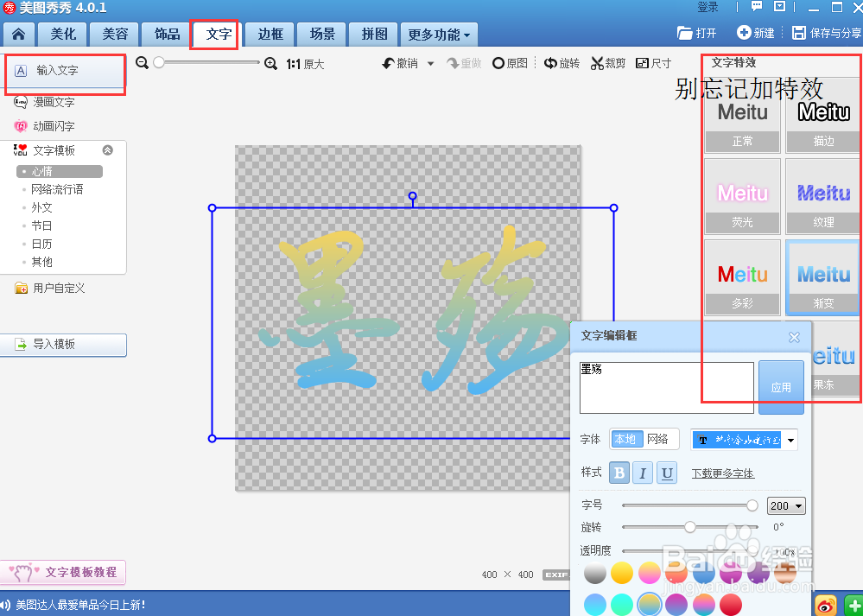Click the 下载更多字体 link
The height and width of the screenshot is (616, 863).
723,473
